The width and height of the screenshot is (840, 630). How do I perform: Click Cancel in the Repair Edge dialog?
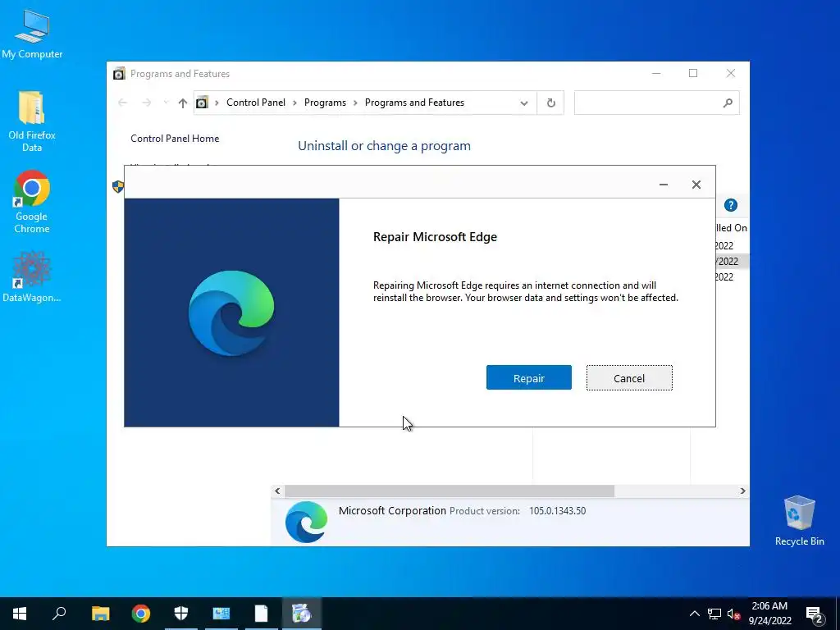pos(629,377)
